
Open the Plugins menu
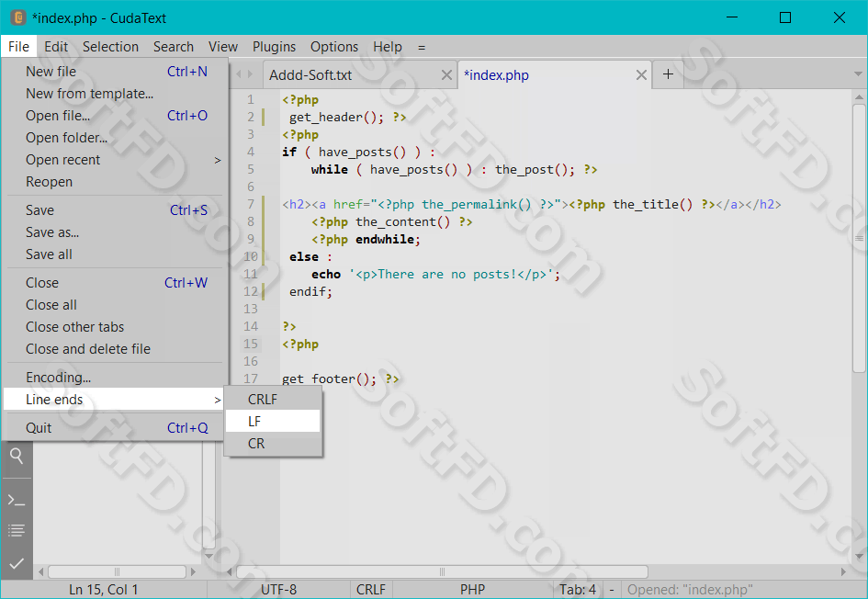[274, 47]
